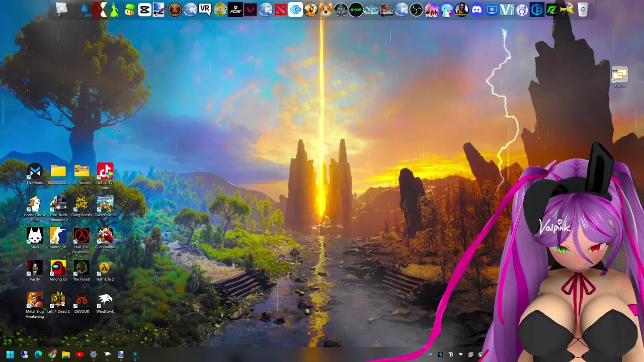
Task: Open Metal Slug Awakening shortcut
Action: click(x=35, y=305)
